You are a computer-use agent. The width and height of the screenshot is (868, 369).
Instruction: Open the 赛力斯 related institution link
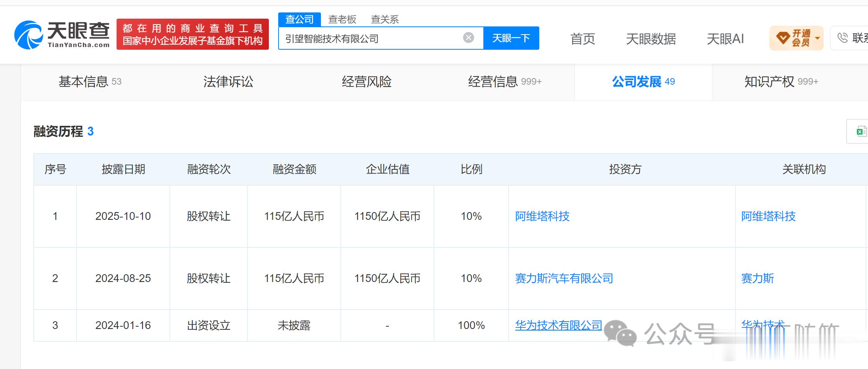pos(758,278)
